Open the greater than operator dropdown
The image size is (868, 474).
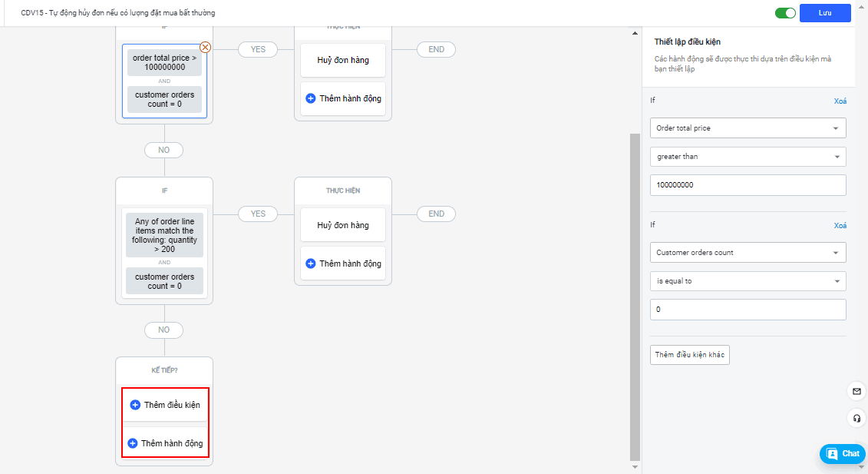(748, 157)
